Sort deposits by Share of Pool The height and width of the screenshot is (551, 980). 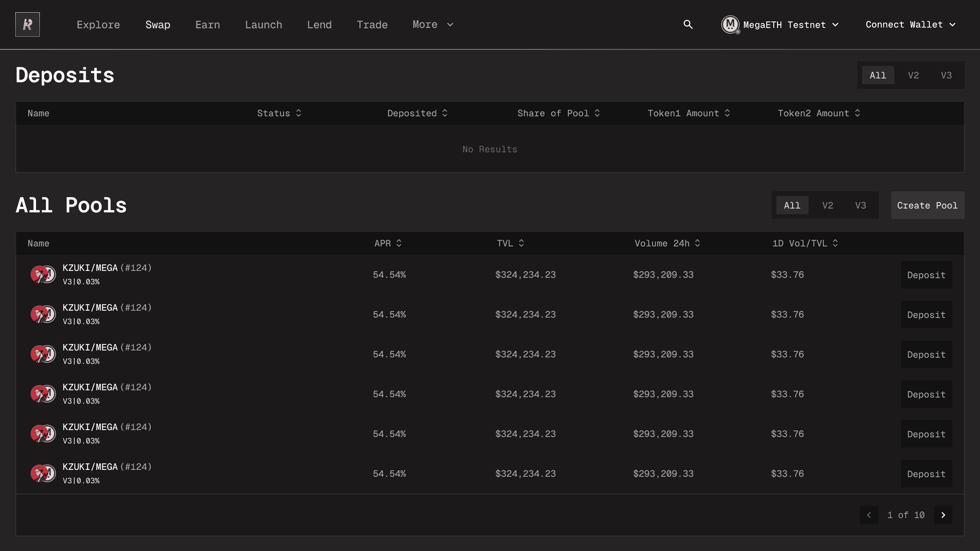(x=597, y=113)
